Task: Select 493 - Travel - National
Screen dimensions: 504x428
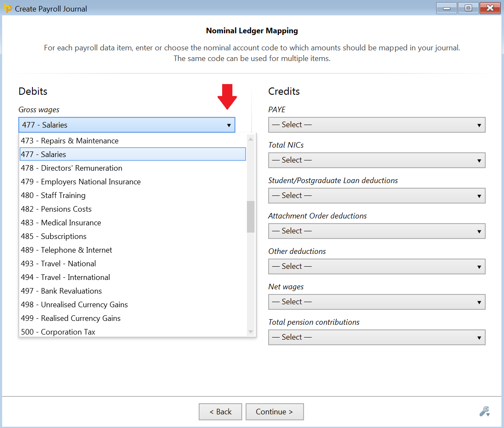Action: pos(133,264)
